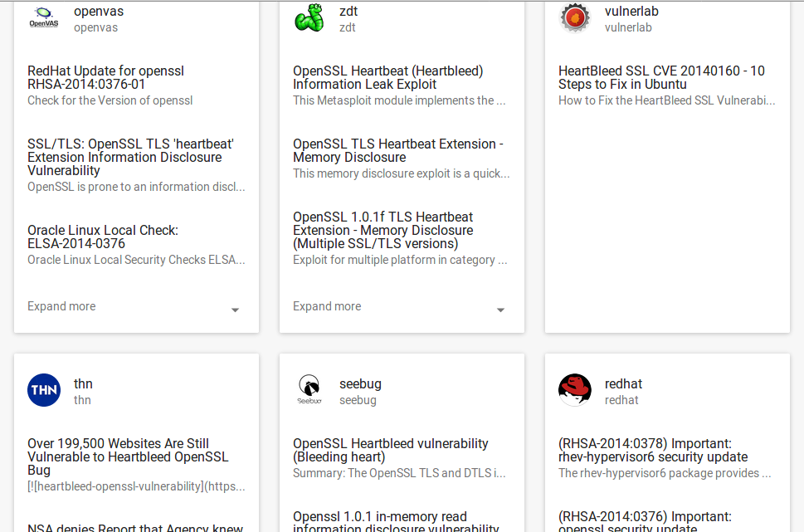Open '(RHSA-2014:0378) Important: rhev-hypervisor6 security update'
804x532 pixels.
pyautogui.click(x=653, y=450)
